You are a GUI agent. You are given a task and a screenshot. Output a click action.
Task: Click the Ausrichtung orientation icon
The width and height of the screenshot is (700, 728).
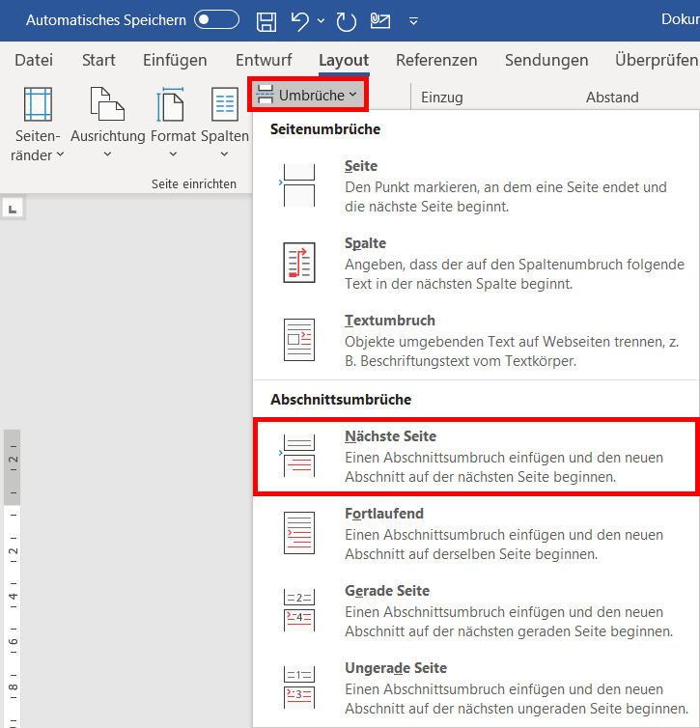(x=107, y=105)
